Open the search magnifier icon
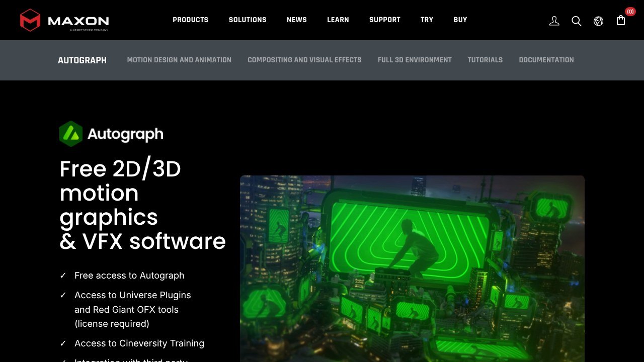 tap(576, 21)
